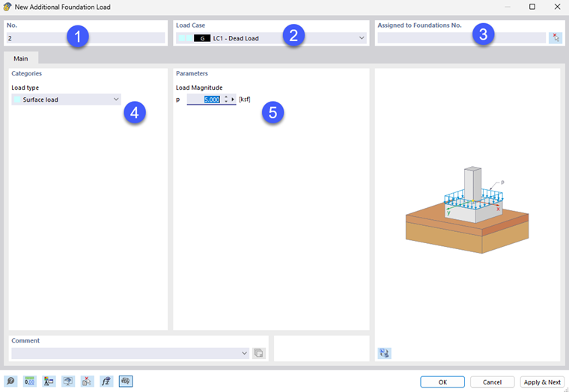Click the display properties color icon
This screenshot has height=392, width=569.
[49, 382]
